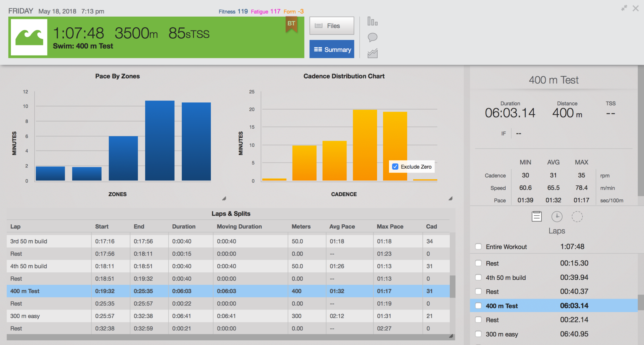Click Laps & Splits table resize handle
The image size is (644, 345).
[451, 336]
